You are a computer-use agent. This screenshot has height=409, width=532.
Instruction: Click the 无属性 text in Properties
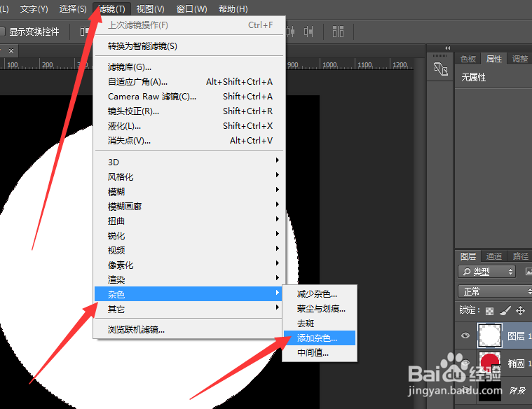coord(473,78)
